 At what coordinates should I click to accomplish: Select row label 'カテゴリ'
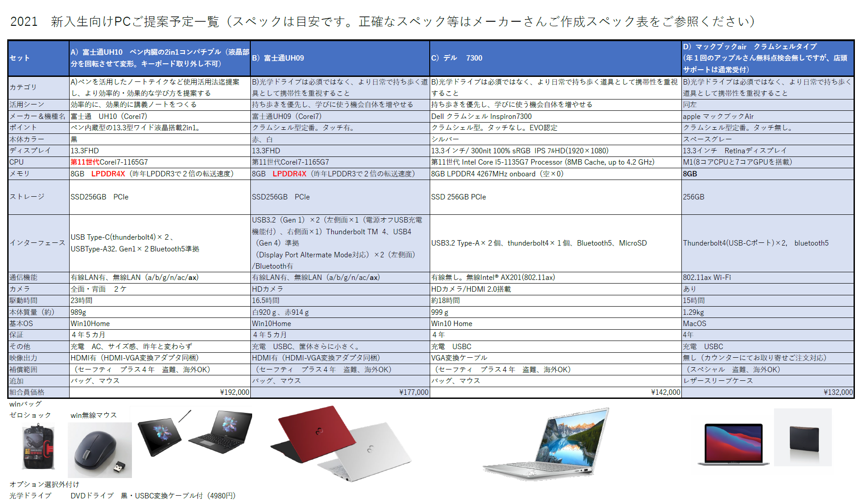[38, 87]
